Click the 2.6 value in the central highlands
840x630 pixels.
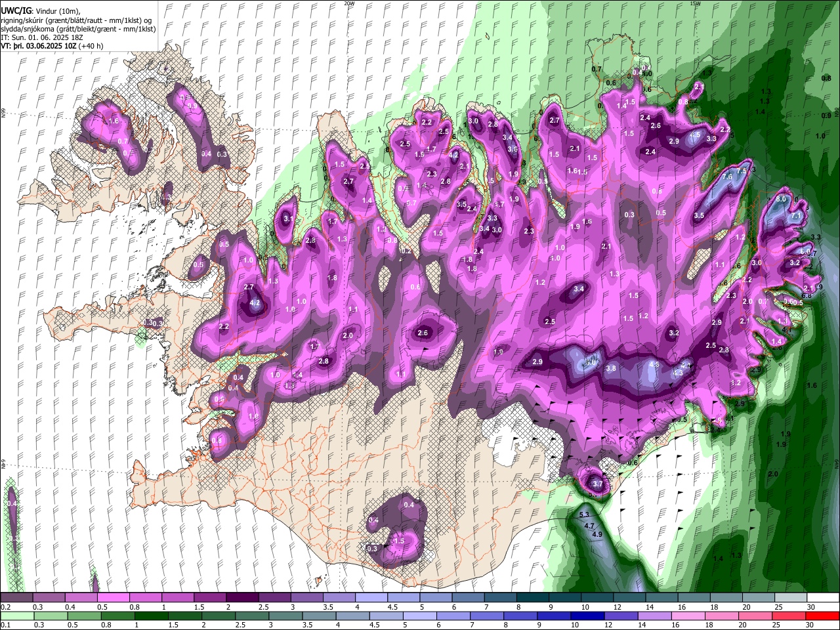coord(423,333)
